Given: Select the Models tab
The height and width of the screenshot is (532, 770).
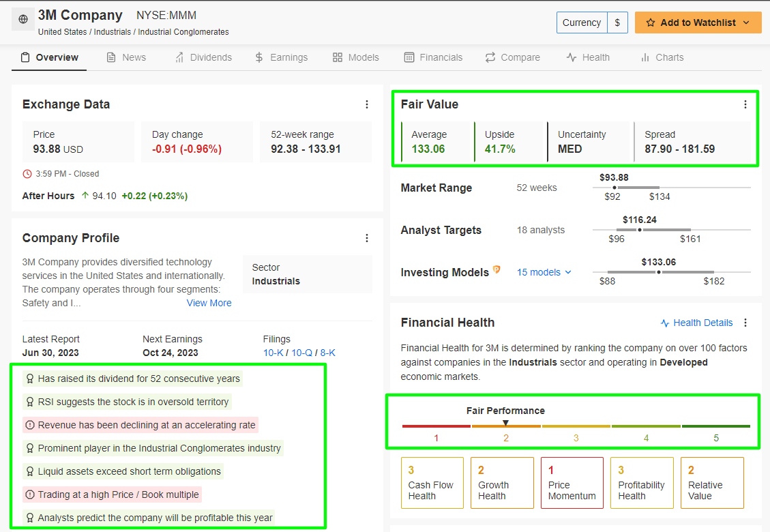Looking at the screenshot, I should [x=356, y=57].
